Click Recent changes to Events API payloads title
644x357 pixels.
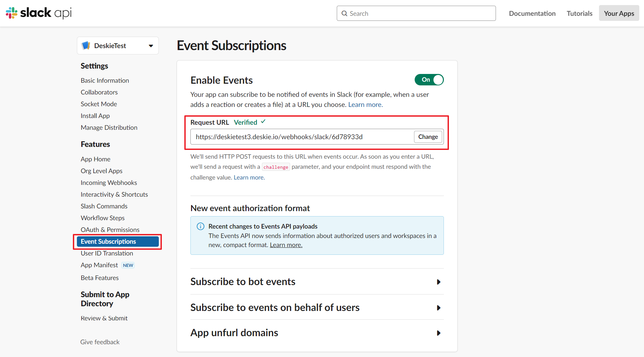[x=263, y=226]
